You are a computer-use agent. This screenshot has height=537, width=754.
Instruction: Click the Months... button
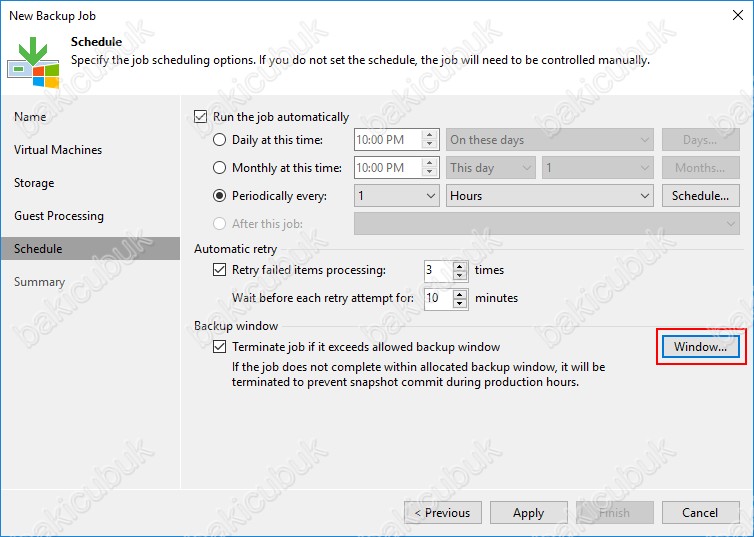(701, 168)
